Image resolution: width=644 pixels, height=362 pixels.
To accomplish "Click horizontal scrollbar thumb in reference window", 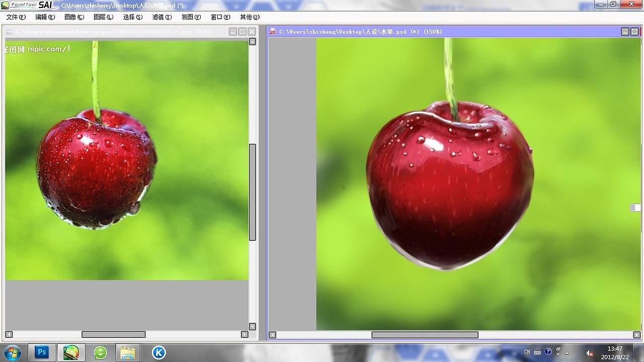I will pyautogui.click(x=114, y=334).
